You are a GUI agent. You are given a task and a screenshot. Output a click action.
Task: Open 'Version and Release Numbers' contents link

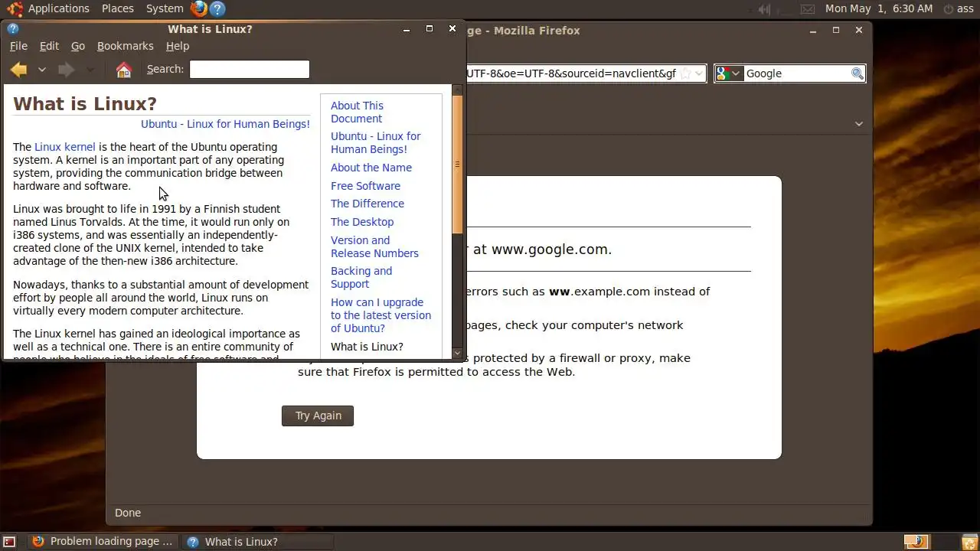[x=374, y=246]
